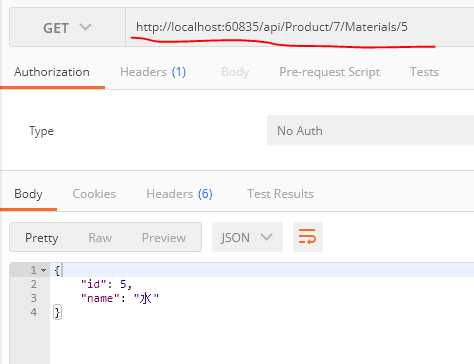Open the Pre-request Script tab

[330, 72]
